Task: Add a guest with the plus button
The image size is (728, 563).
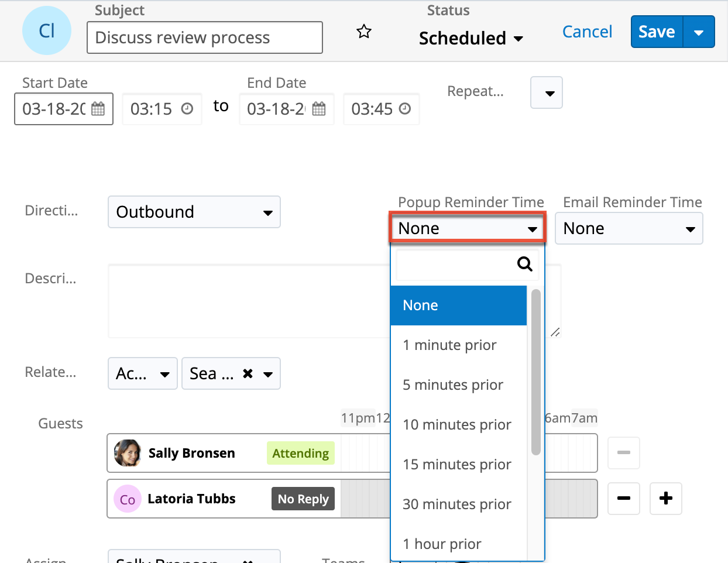Action: pyautogui.click(x=666, y=499)
